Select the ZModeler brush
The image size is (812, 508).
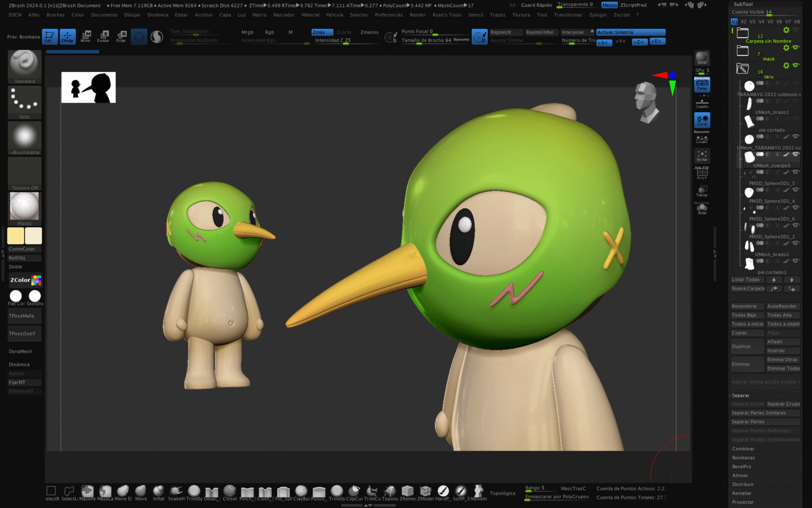426,493
